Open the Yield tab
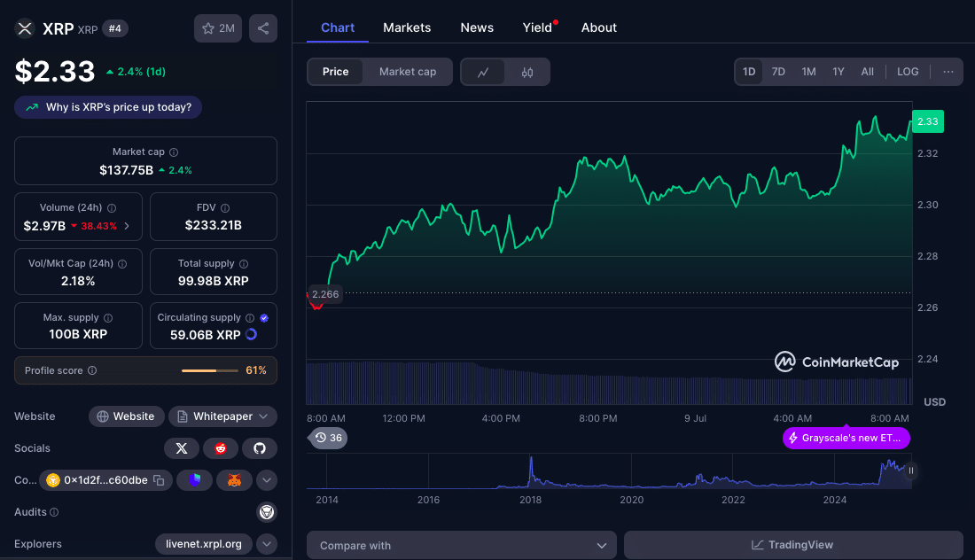Viewport: 975px width, 560px height. coord(537,27)
